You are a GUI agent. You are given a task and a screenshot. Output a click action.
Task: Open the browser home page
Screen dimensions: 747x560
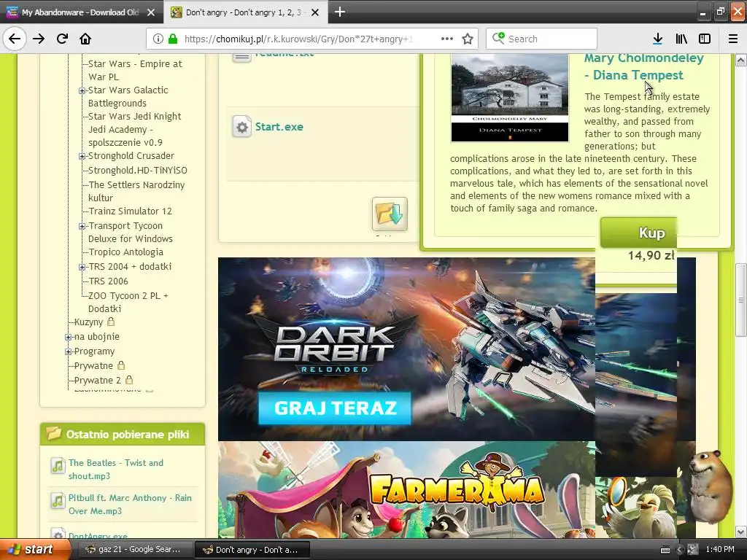pyautogui.click(x=85, y=39)
